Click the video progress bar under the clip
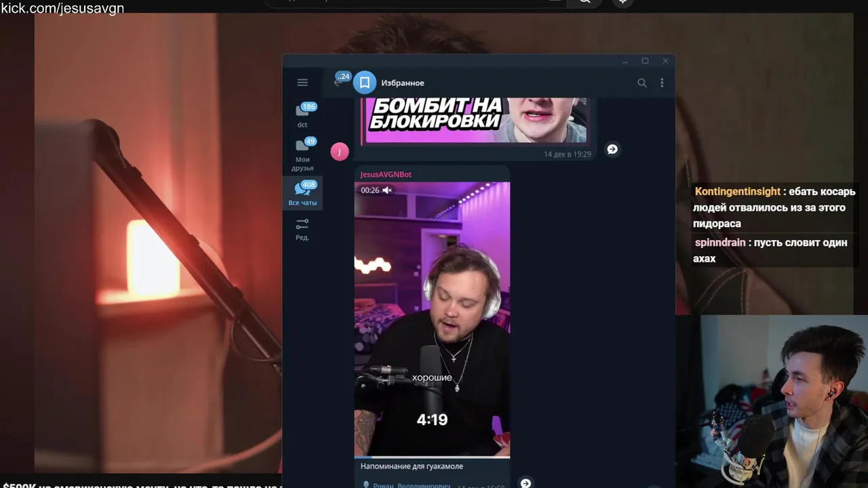 432,457
